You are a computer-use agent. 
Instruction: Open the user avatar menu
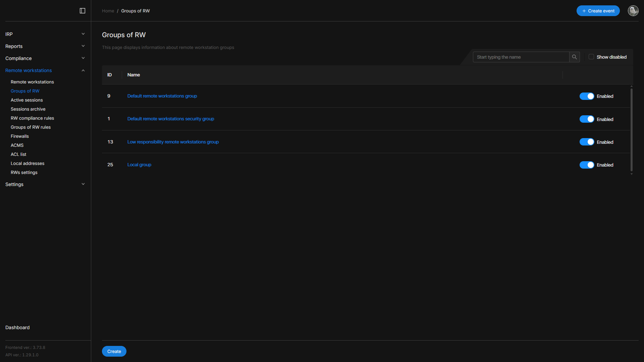click(x=633, y=11)
